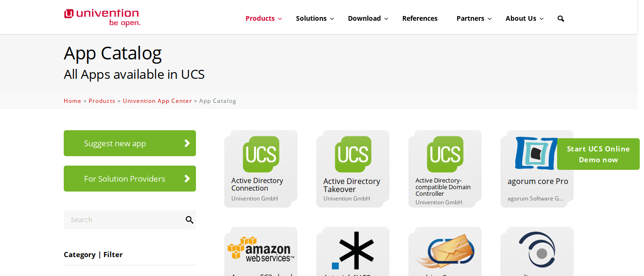Follow the Univention App Center breadcrumb link

click(157, 101)
